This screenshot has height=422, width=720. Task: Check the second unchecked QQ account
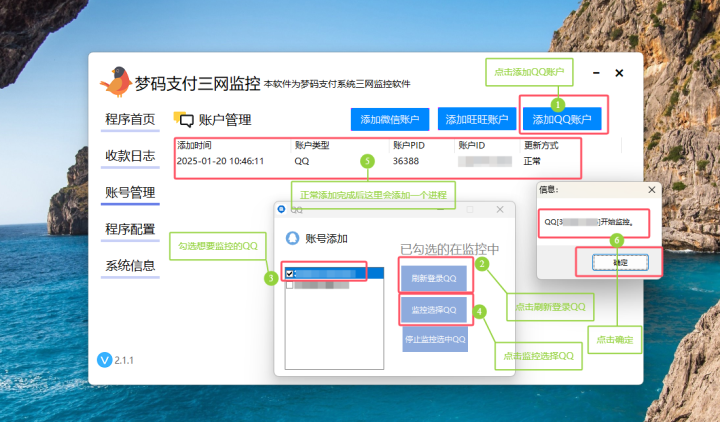tap(290, 285)
